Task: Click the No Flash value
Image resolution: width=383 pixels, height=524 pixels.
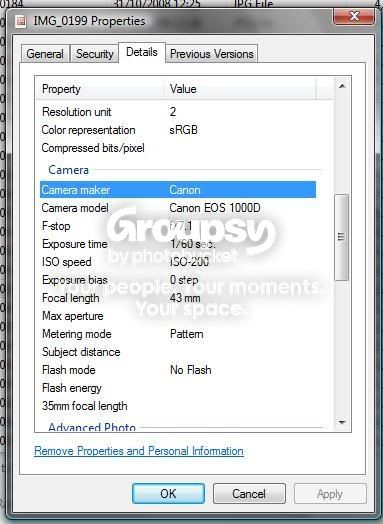Action: tap(190, 370)
